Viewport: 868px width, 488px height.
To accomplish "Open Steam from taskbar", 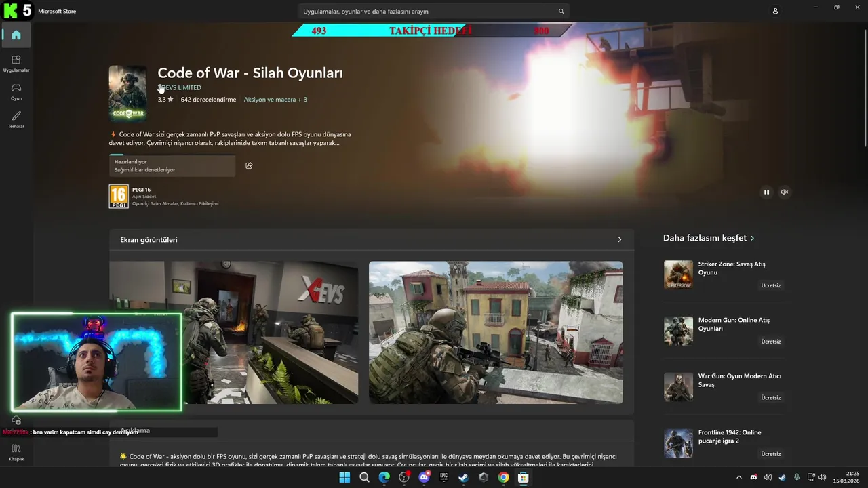I will 464,477.
